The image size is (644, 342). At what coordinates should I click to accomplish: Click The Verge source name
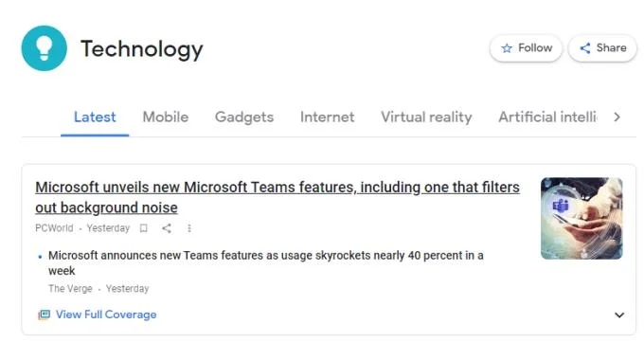(70, 289)
